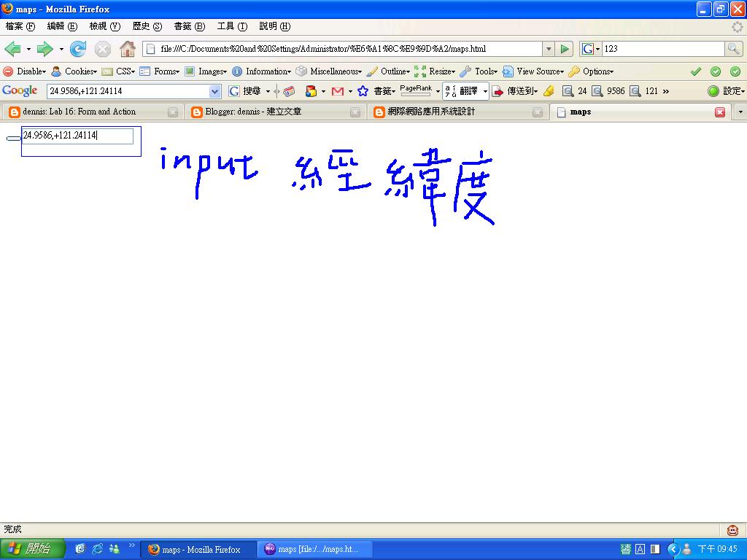
Task: Reload the maps page
Action: click(78, 49)
